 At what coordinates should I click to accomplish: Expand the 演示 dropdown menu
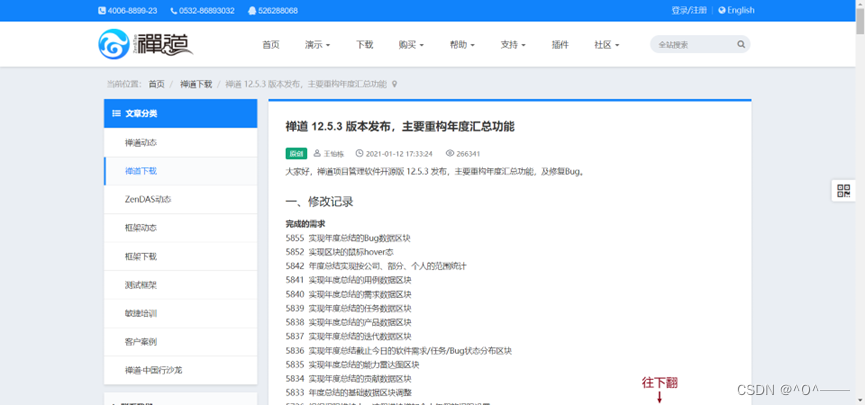tap(317, 45)
